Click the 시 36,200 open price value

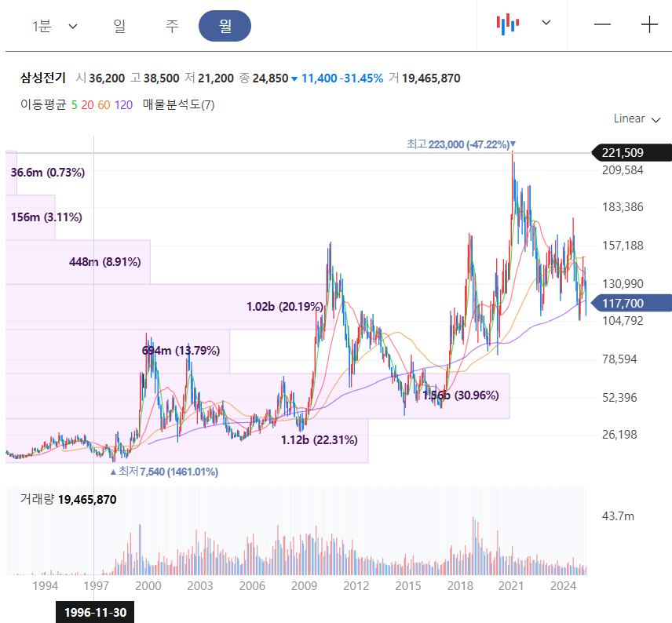tap(100, 78)
